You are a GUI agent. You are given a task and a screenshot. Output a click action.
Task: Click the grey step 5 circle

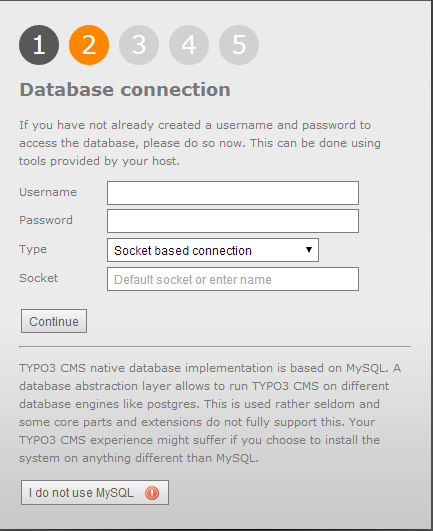click(x=239, y=45)
